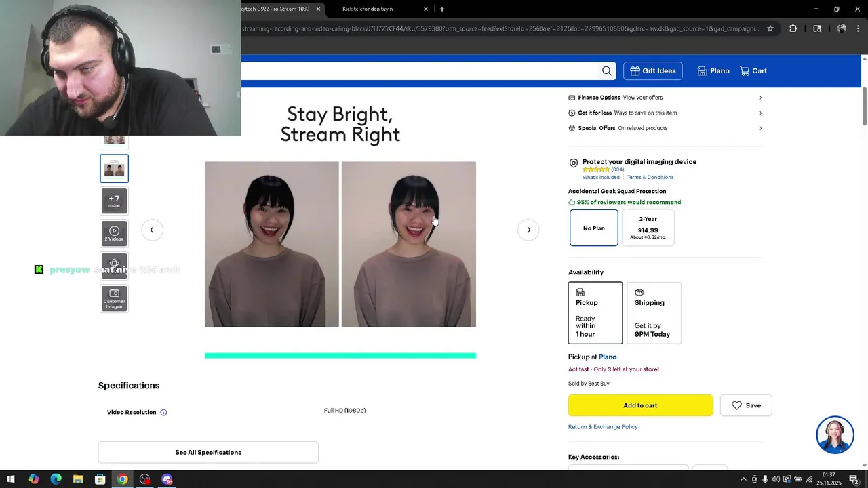Click the Specifications heading
Screen dimensions: 868x488
(x=129, y=386)
